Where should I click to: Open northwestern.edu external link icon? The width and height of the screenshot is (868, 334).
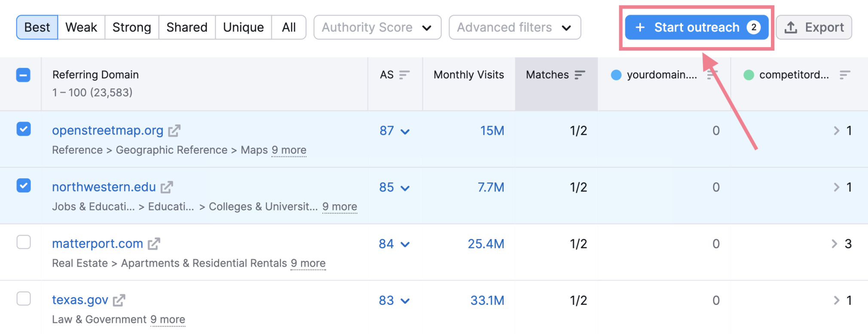167,187
